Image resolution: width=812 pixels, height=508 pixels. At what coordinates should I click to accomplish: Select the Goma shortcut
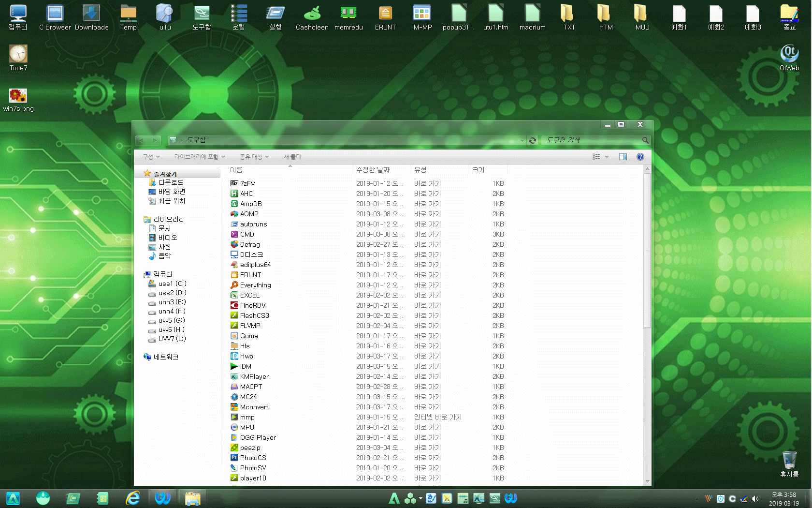pos(244,336)
